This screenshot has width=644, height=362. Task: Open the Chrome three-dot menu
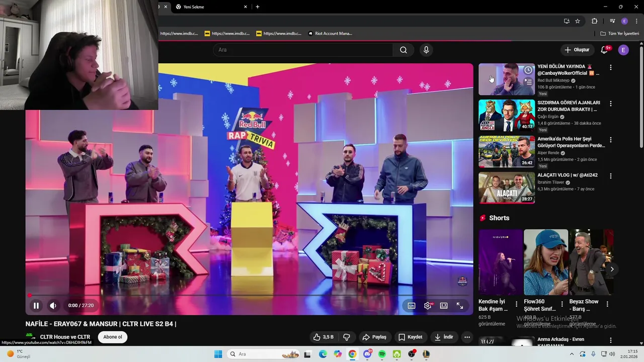(636, 21)
